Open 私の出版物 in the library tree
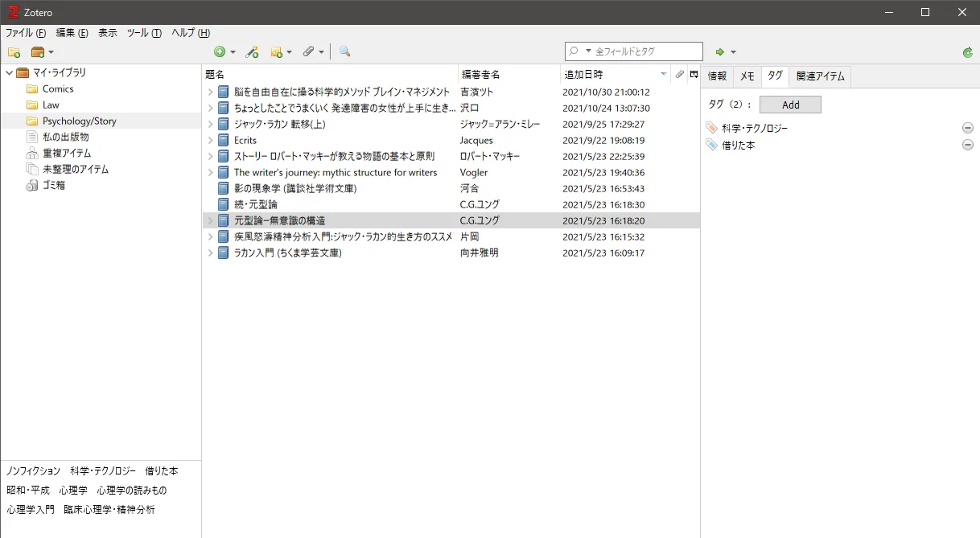Screen dimensions: 980x538 tap(65, 137)
